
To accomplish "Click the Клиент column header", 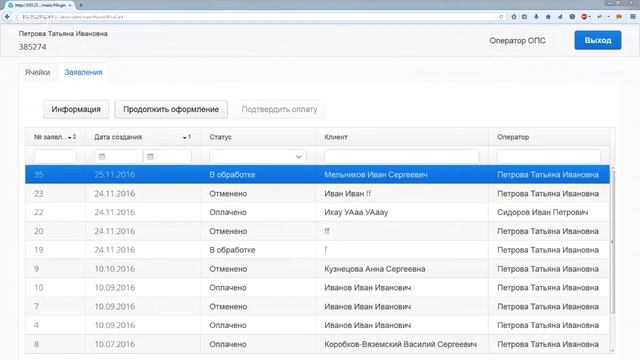I will (x=402, y=137).
